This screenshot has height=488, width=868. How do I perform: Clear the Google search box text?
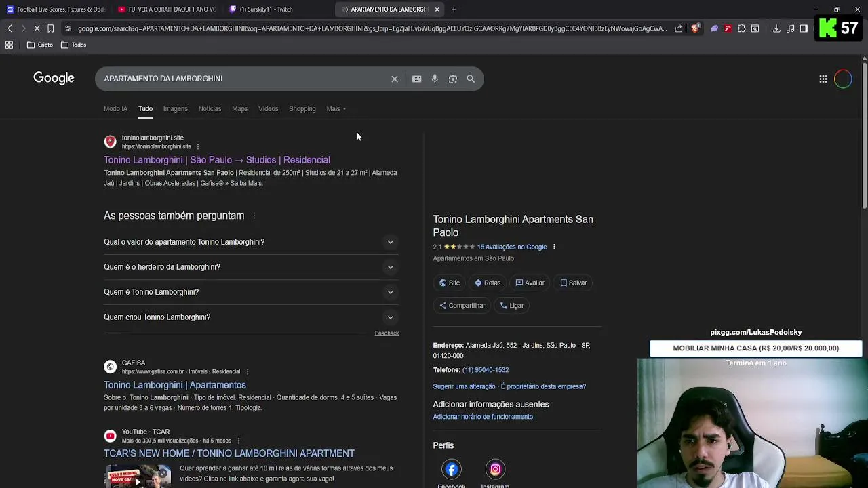(395, 79)
